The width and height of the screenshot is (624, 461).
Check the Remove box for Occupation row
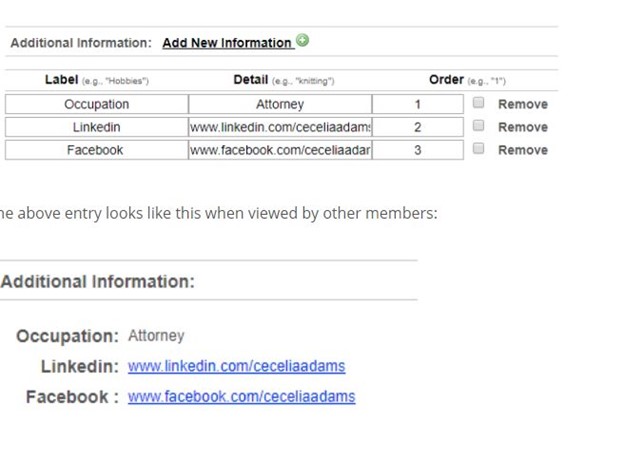(478, 103)
